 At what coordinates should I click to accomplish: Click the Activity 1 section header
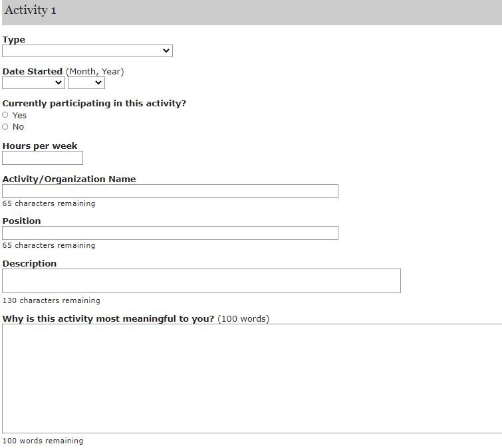coord(31,11)
